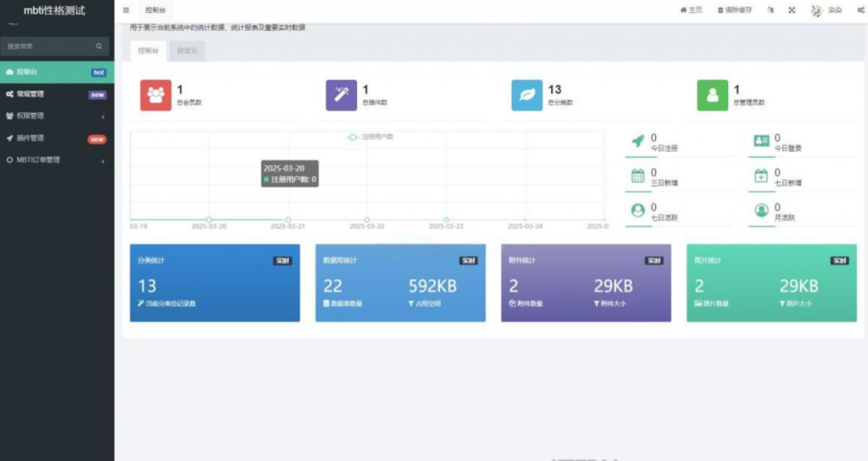Click the 主页 home link
This screenshot has height=461, width=868.
[691, 10]
